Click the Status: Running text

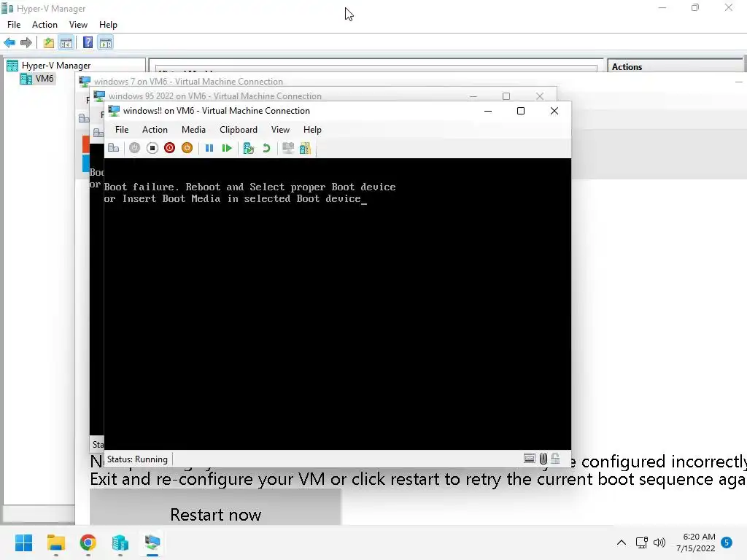(137, 459)
